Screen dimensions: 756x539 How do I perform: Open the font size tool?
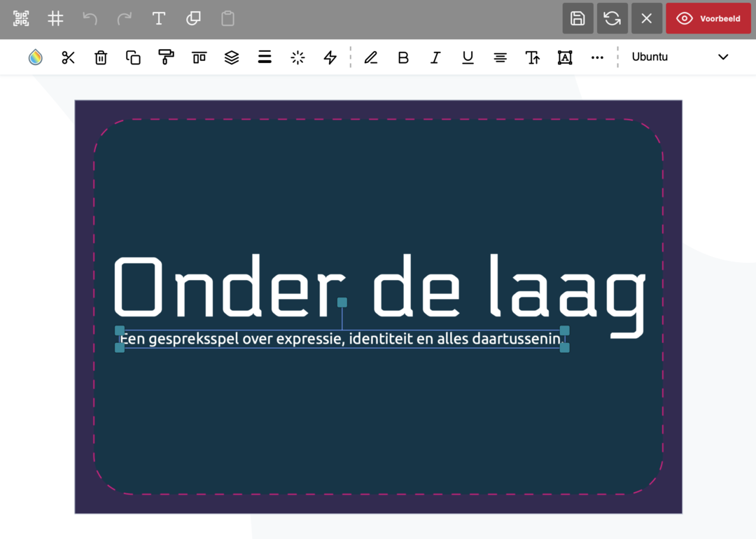tap(533, 57)
